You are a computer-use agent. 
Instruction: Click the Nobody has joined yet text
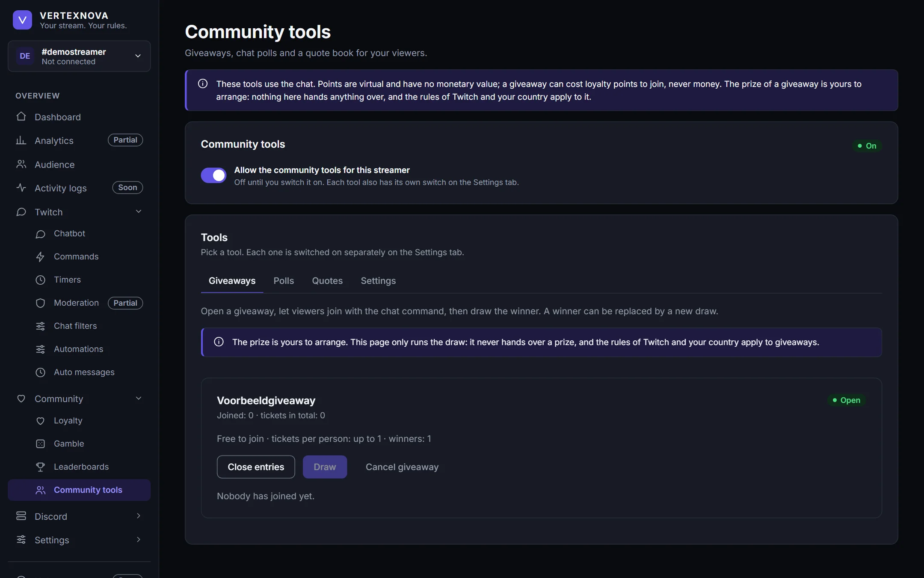266,496
